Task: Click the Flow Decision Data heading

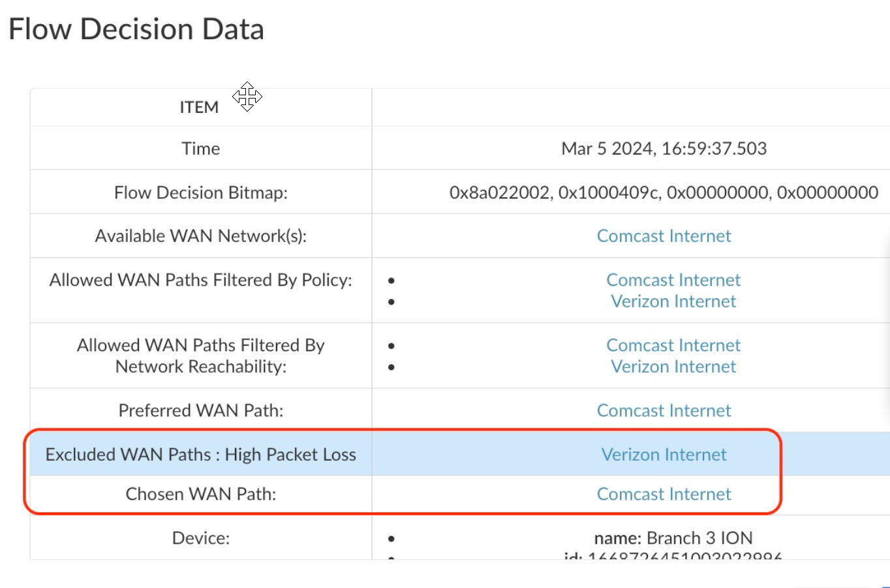Action: click(136, 29)
